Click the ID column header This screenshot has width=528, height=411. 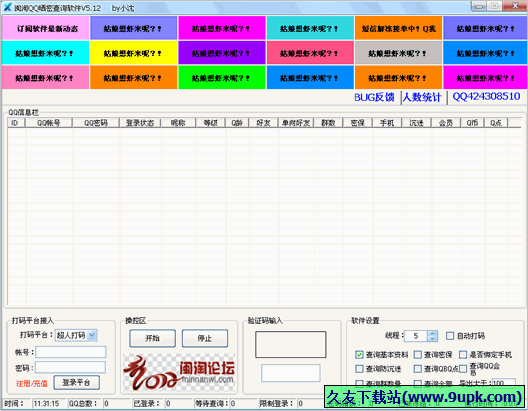pos(16,123)
